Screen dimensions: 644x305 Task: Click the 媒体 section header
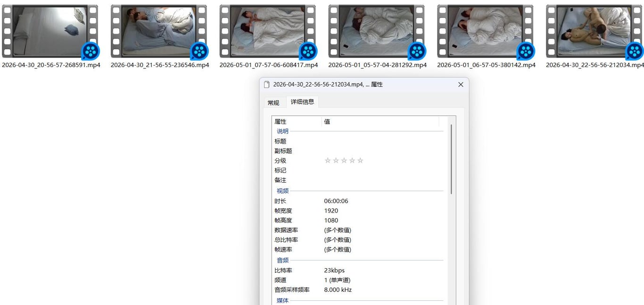(282, 300)
